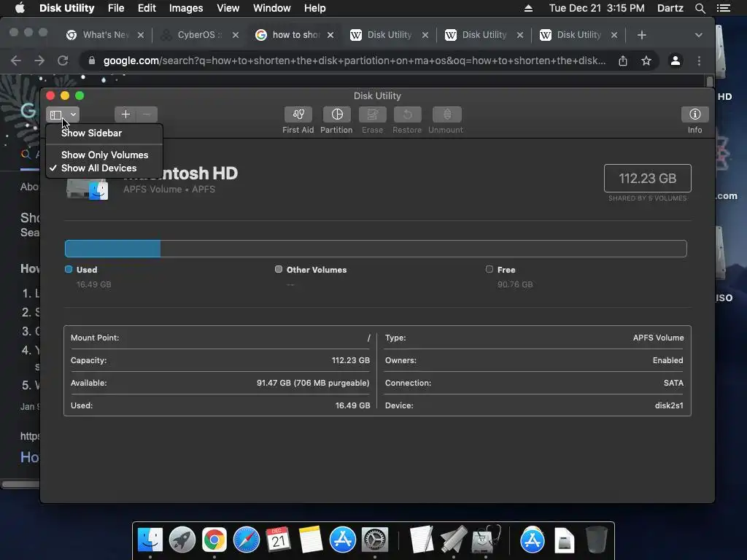
Task: Open Google Chrome from the Dock
Action: pyautogui.click(x=214, y=540)
